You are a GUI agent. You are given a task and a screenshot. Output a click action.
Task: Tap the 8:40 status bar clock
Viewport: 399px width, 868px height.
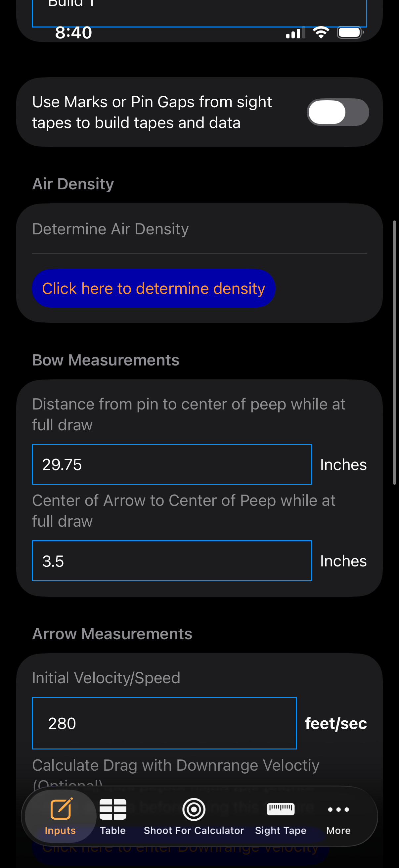click(x=73, y=33)
